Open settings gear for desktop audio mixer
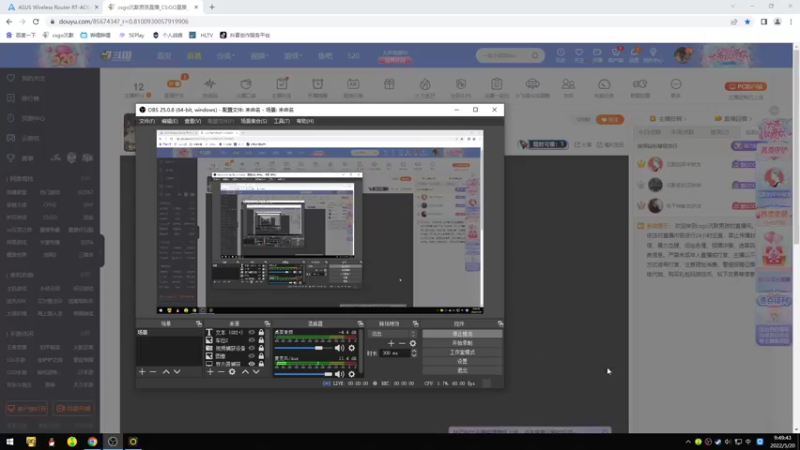Image resolution: width=800 pixels, height=450 pixels. click(x=352, y=348)
